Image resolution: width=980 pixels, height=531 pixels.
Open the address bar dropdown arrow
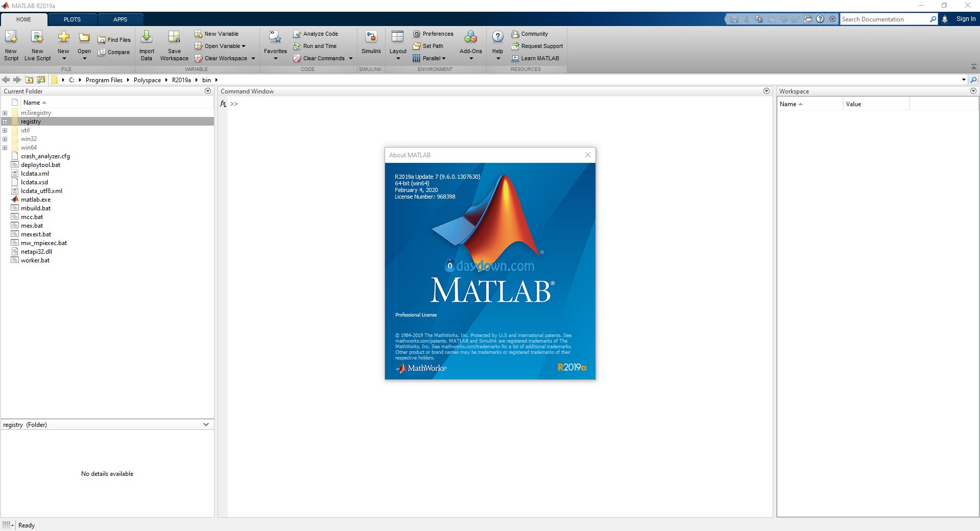pyautogui.click(x=964, y=80)
